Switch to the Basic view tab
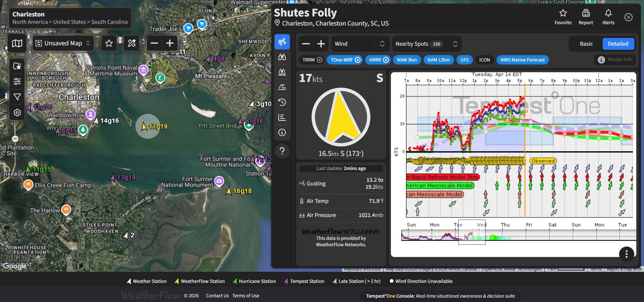644x302 pixels. click(586, 44)
